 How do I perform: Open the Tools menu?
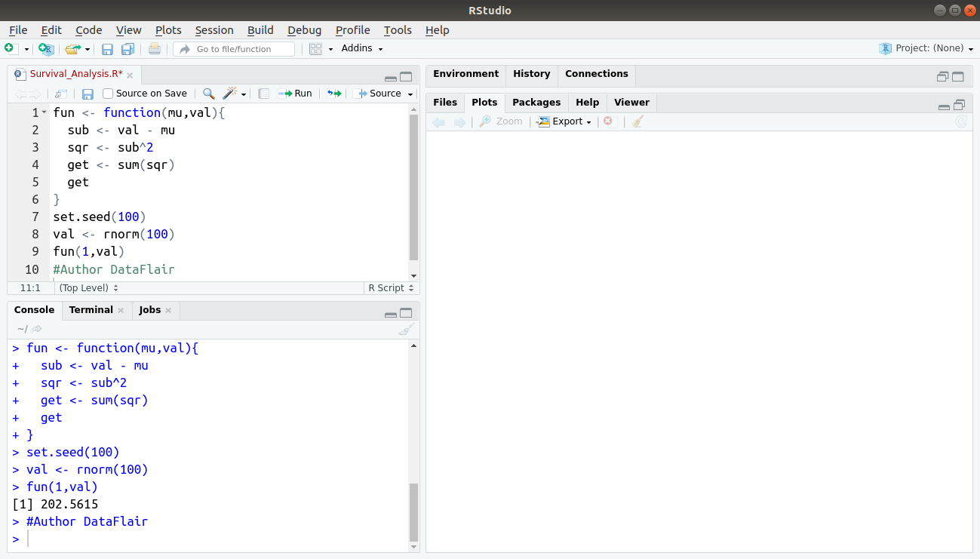click(x=398, y=30)
